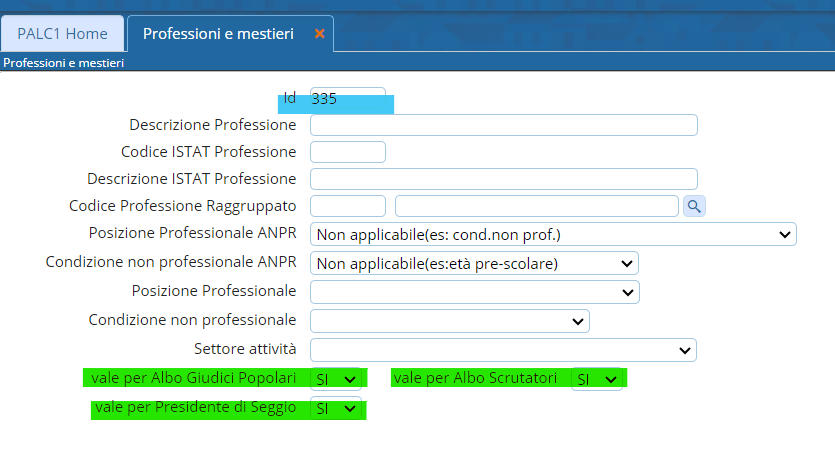Change the Albo Scrutatori SI selector

(596, 379)
